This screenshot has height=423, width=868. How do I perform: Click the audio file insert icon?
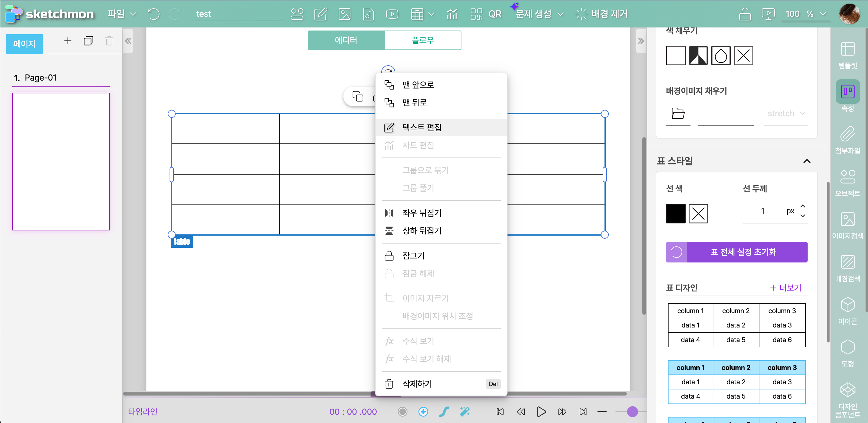[x=368, y=14]
